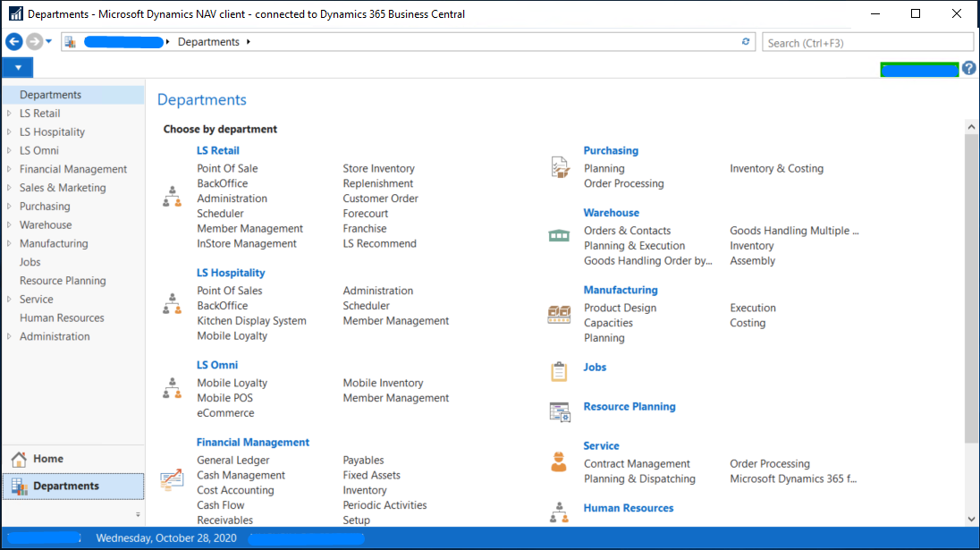Select Resource Planning in navigation tree
The width and height of the screenshot is (980, 550).
[x=63, y=281]
